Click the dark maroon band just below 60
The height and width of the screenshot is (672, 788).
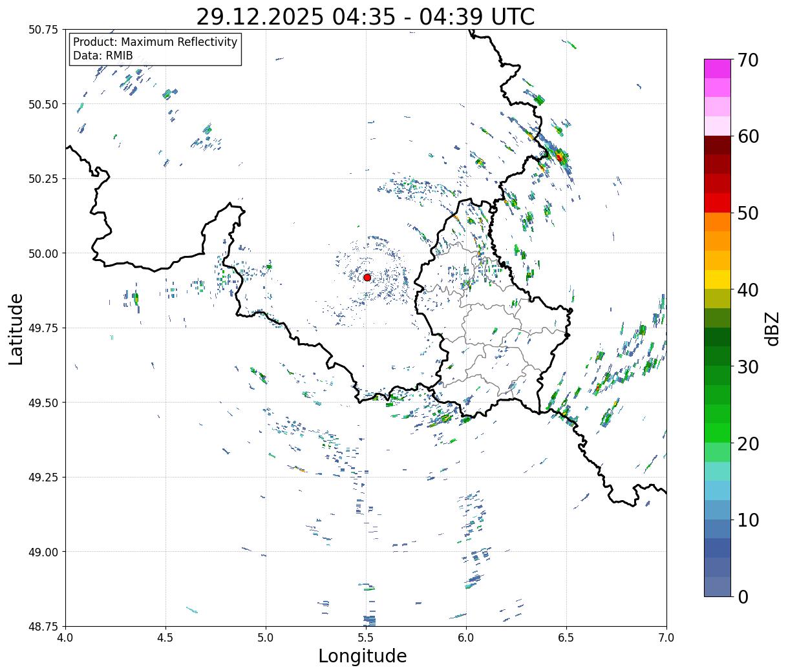[718, 145]
